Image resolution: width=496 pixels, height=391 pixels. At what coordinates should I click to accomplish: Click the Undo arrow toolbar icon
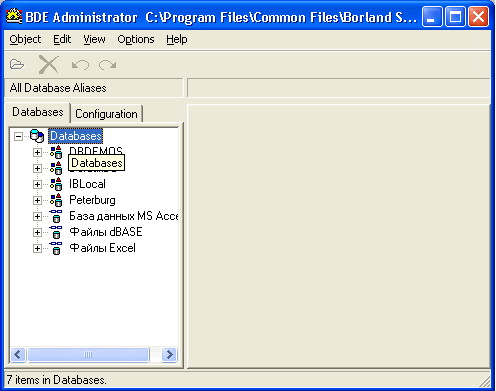coord(80,65)
